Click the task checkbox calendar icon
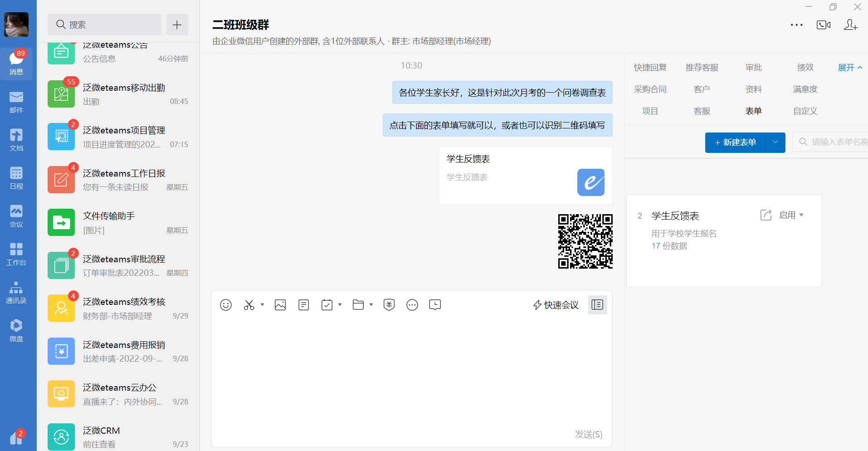 (327, 305)
